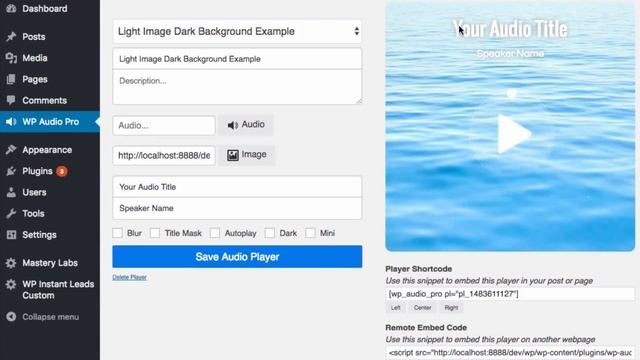Open the player selection dropdown
The height and width of the screenshot is (360, 640).
pyautogui.click(x=237, y=31)
